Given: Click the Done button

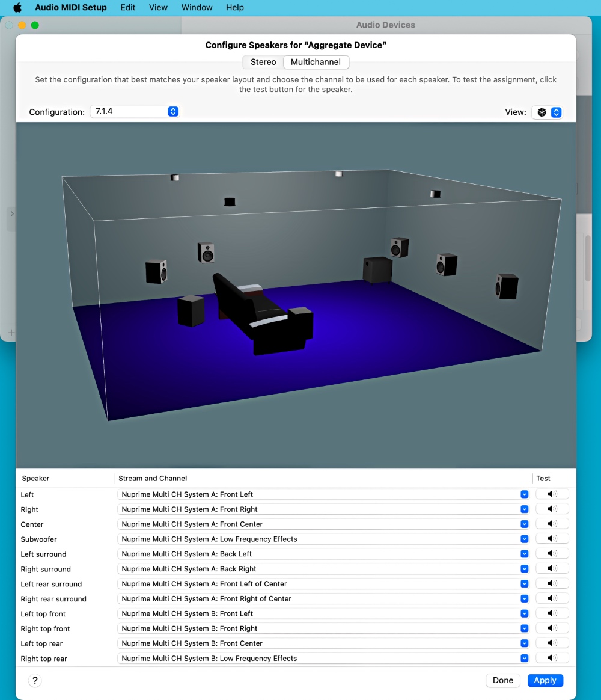Looking at the screenshot, I should point(503,680).
